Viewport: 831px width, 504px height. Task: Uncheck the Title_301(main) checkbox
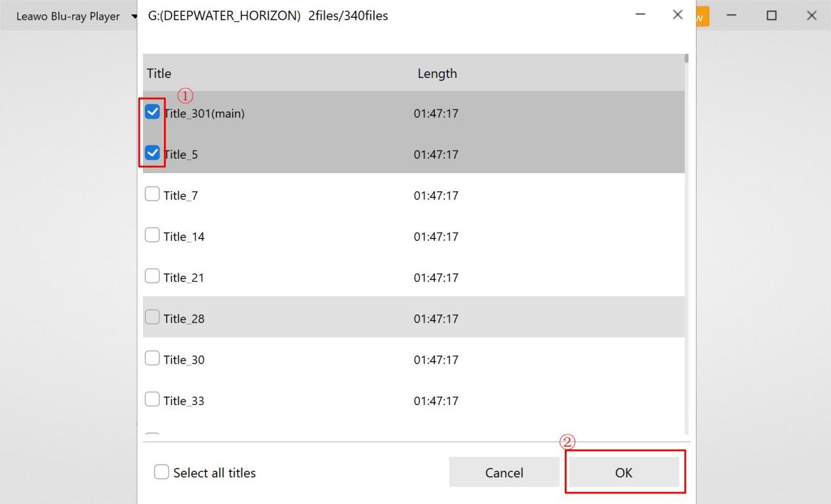(152, 113)
